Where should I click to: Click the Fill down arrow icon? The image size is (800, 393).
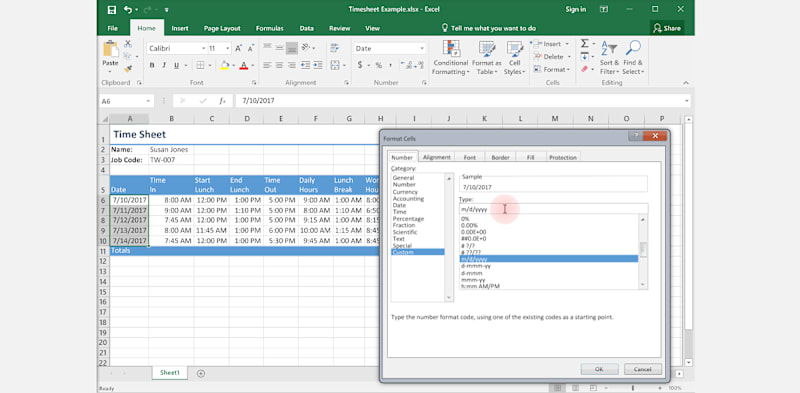[585, 57]
